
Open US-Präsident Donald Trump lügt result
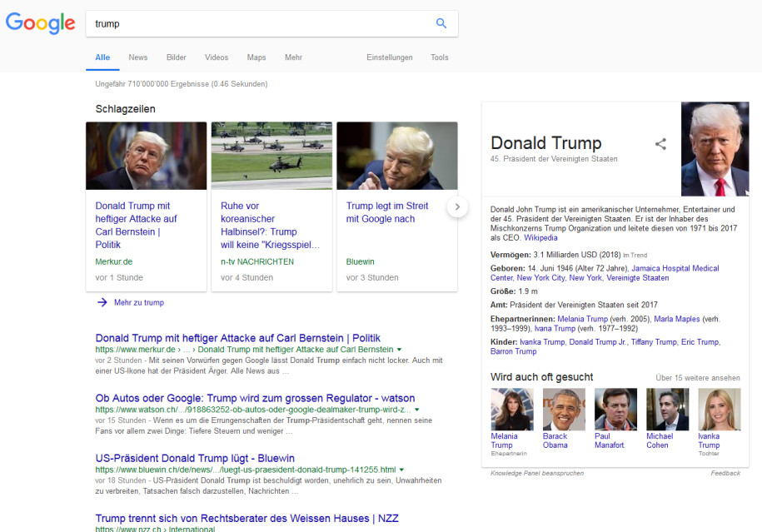(195, 459)
